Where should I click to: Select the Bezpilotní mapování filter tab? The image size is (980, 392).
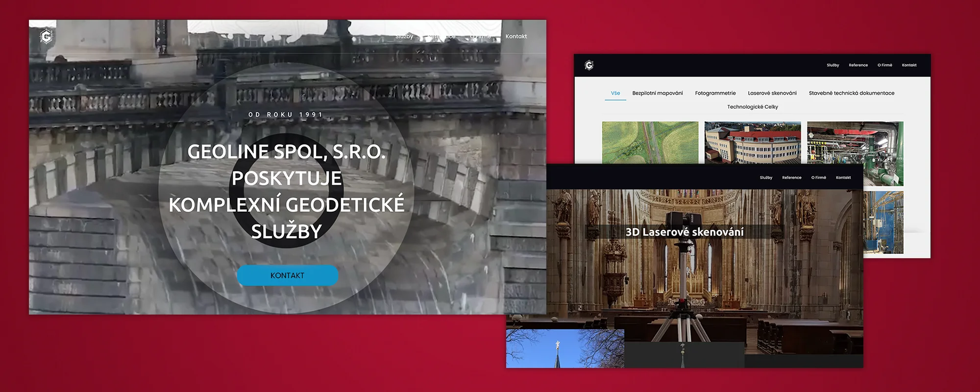[658, 93]
